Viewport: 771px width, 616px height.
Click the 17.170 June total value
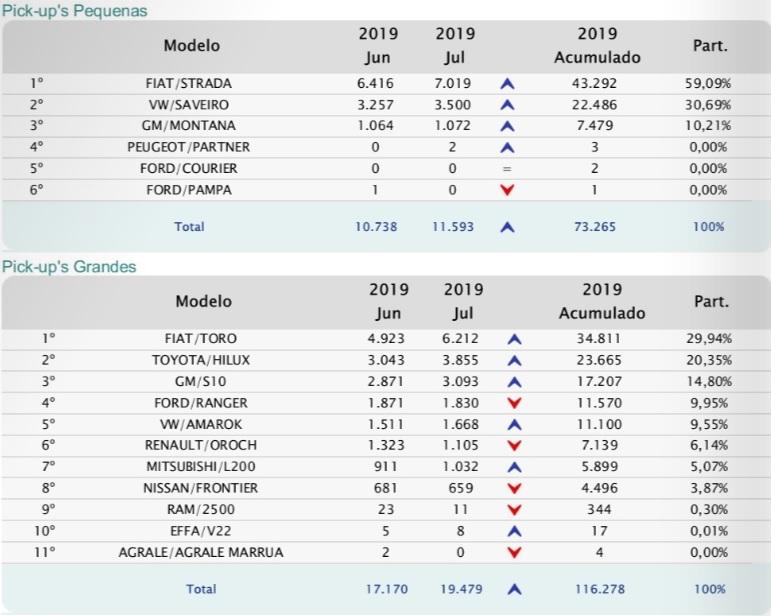(x=387, y=589)
